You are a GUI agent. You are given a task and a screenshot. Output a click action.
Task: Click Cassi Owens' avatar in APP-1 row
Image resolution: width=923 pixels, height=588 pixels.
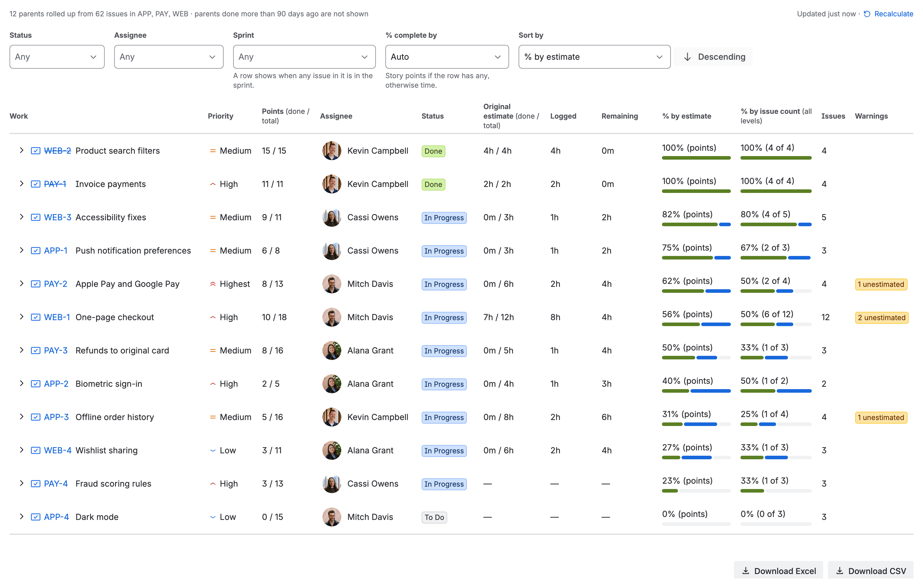332,250
